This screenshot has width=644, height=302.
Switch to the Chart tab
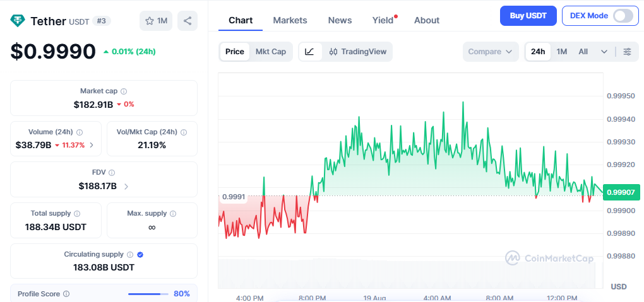[x=241, y=20]
